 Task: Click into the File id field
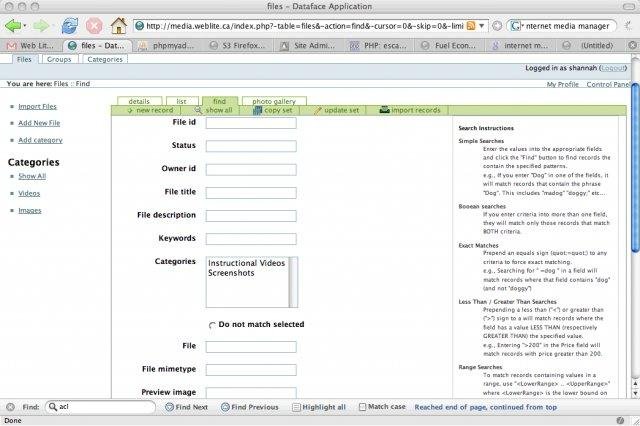pos(251,123)
